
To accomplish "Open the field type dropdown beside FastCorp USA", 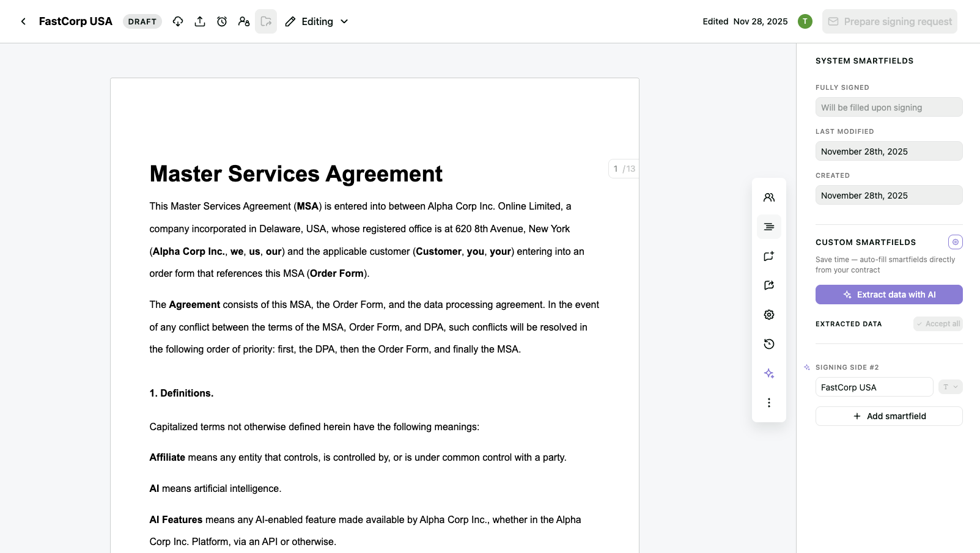I will 950,387.
